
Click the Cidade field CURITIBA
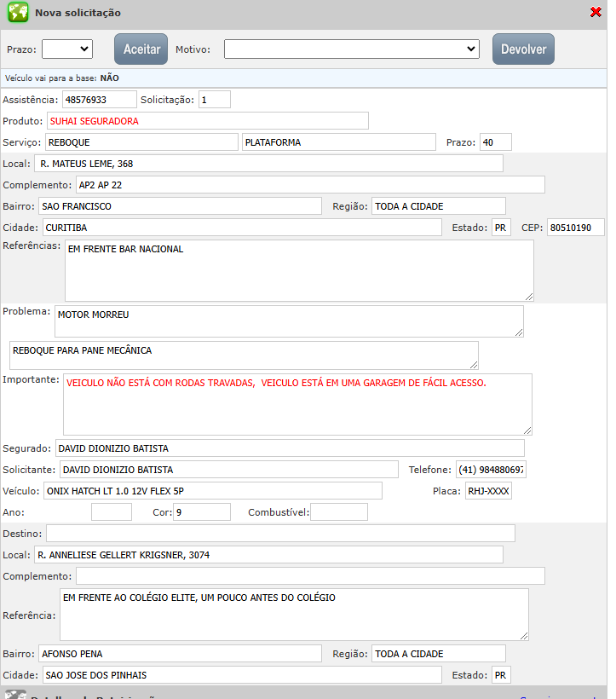[242, 228]
